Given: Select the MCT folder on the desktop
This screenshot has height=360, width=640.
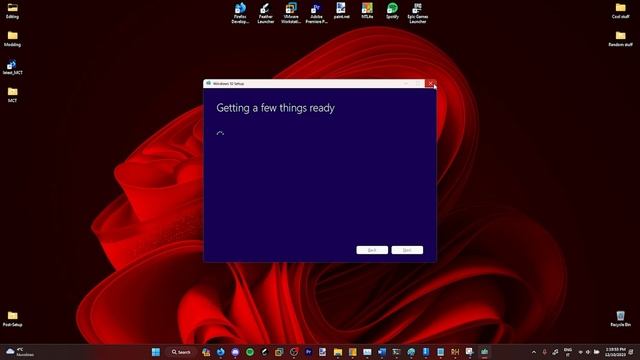Looking at the screenshot, I should [x=12, y=95].
